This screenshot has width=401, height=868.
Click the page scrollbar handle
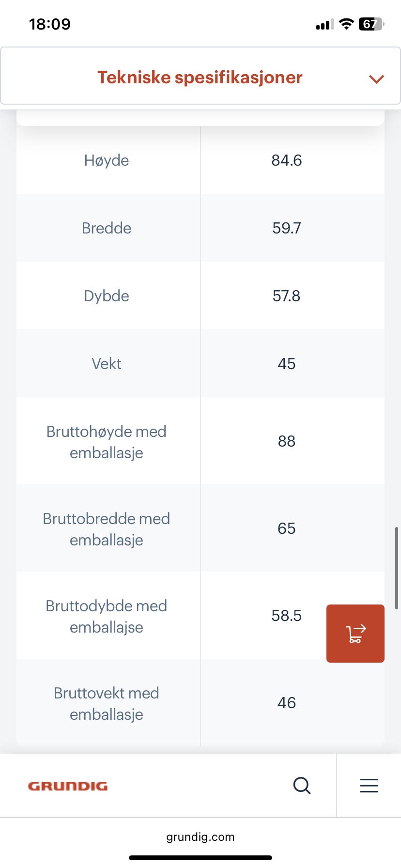397,568
